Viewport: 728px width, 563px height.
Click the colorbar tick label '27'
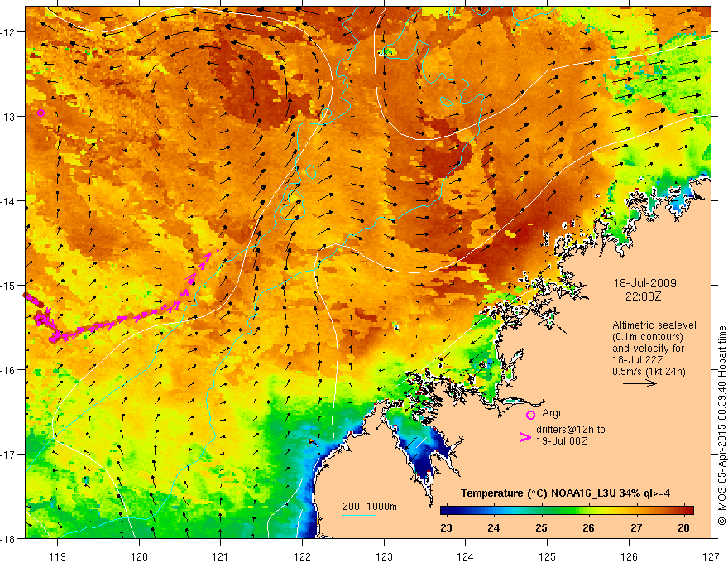(636, 527)
